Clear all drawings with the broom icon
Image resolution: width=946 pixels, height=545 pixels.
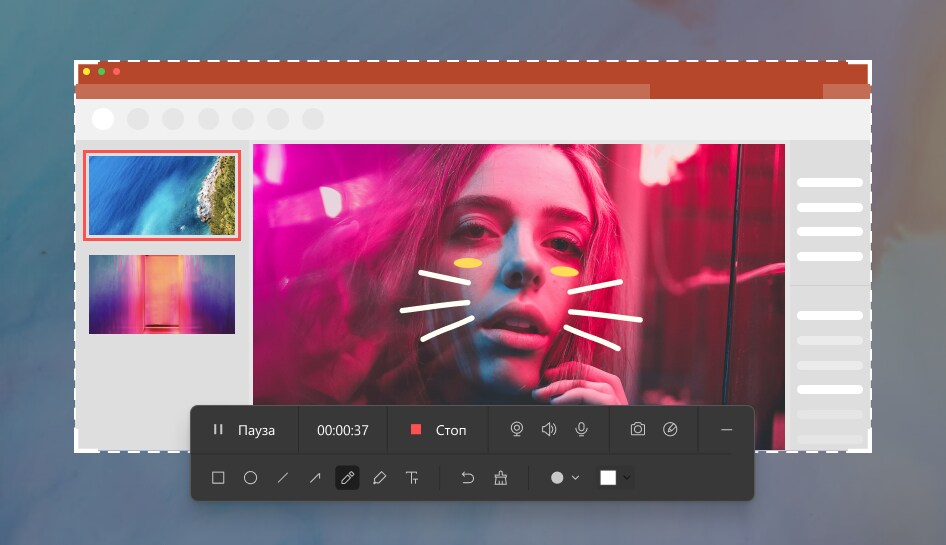pos(500,478)
